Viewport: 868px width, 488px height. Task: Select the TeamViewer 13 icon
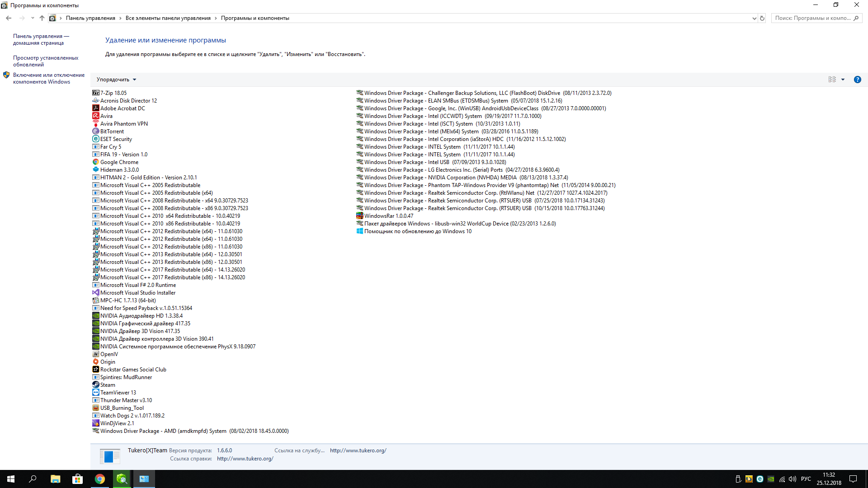click(x=95, y=393)
